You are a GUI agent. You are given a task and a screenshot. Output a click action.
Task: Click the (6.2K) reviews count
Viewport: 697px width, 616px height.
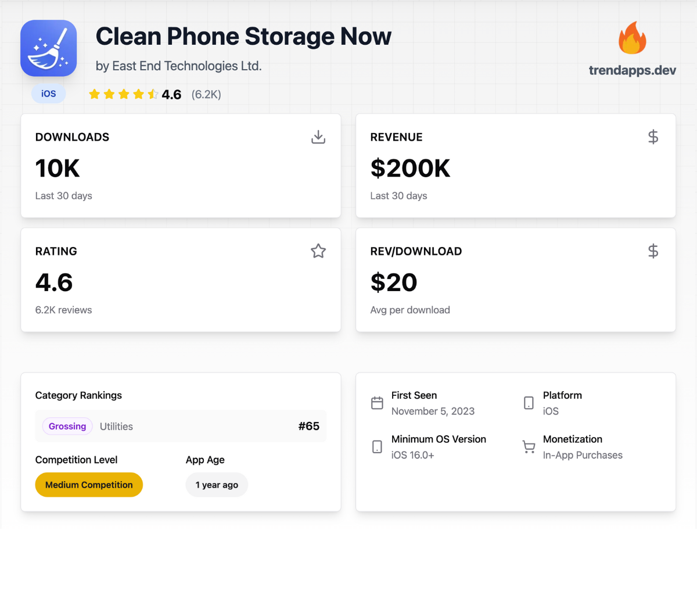click(206, 95)
